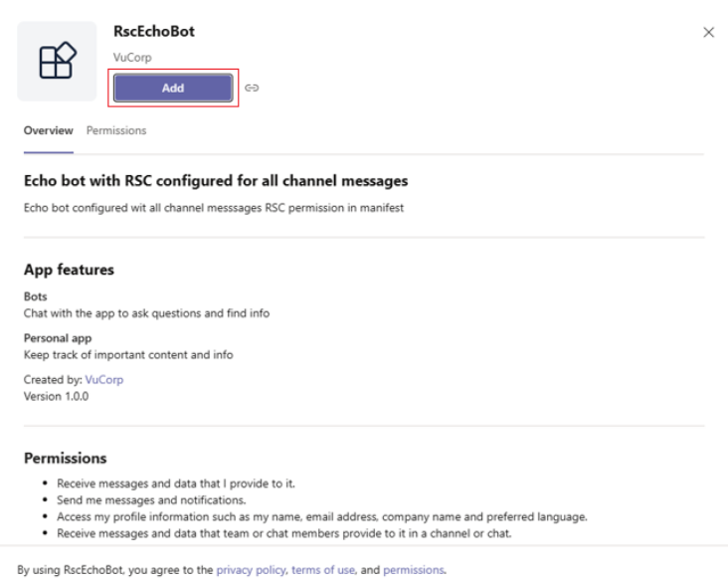Image resolution: width=728 pixels, height=583 pixels.
Task: Click the VuCorp publisher name under the title
Action: click(x=132, y=58)
